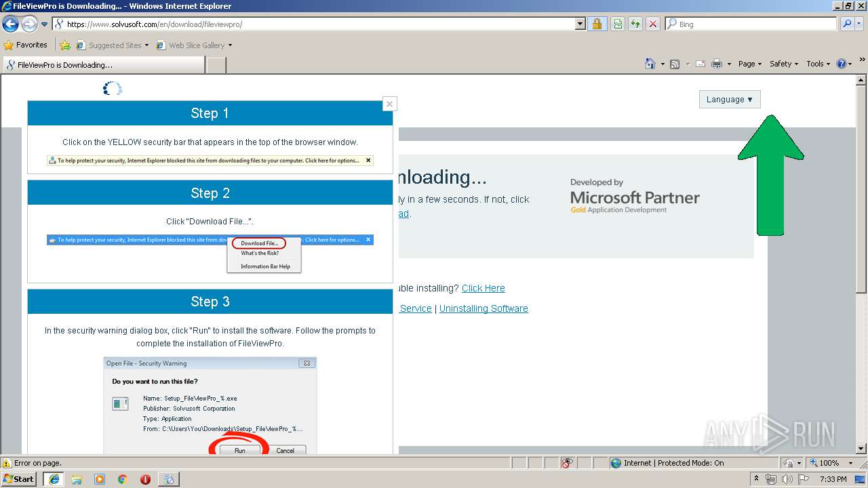Viewport: 868px width, 488px height.
Task: Click the Error on page warning icon
Action: click(7, 463)
